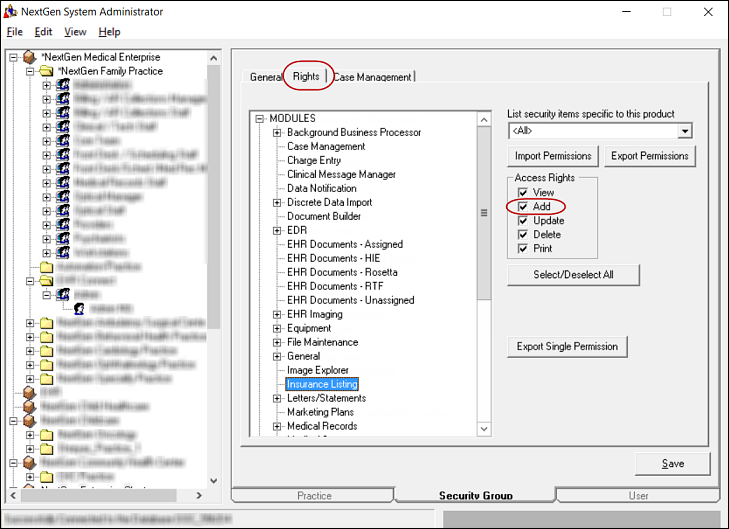729x529 pixels.
Task: Toggle the Print access right checkbox
Action: (523, 249)
